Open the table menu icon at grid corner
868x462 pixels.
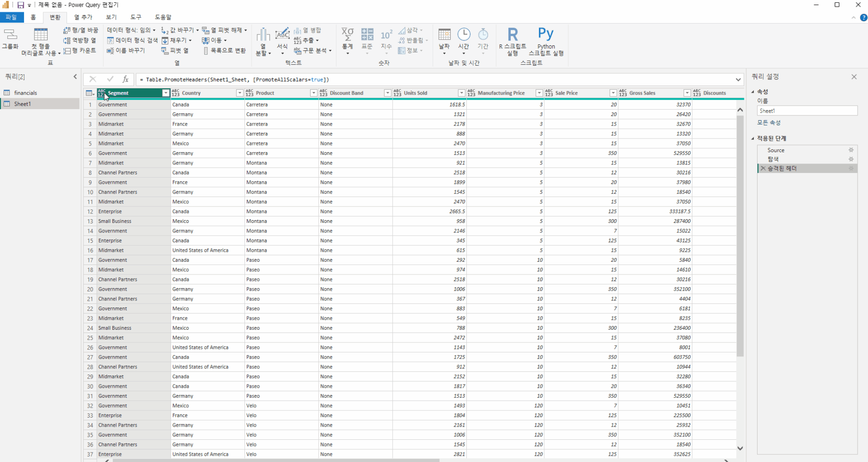(x=90, y=93)
